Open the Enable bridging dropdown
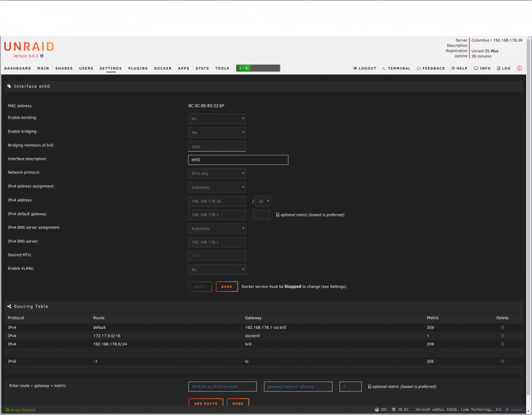Screen dimensions: 532x415 tap(217, 132)
